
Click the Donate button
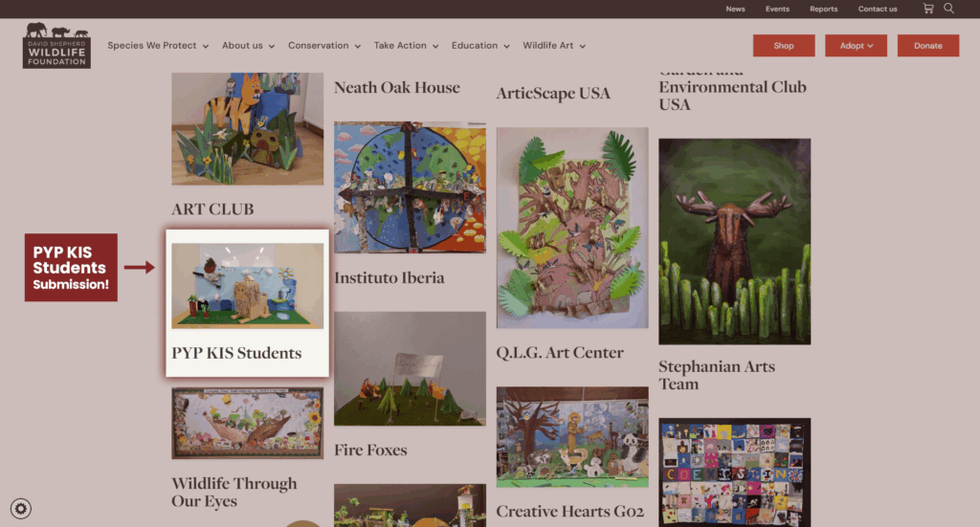[x=928, y=46]
